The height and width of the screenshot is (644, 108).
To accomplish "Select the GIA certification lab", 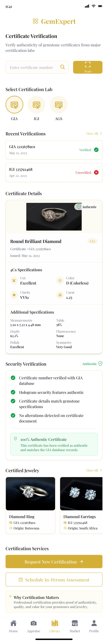I will (14, 105).
